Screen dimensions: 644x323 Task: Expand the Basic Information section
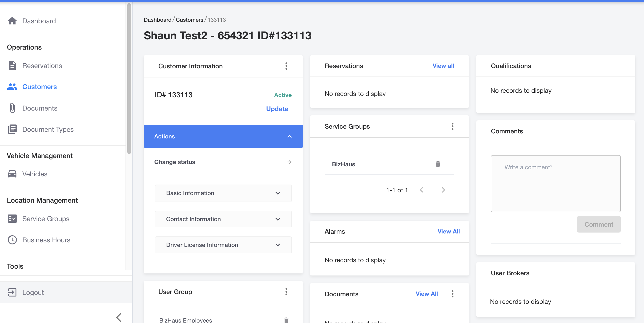[223, 193]
